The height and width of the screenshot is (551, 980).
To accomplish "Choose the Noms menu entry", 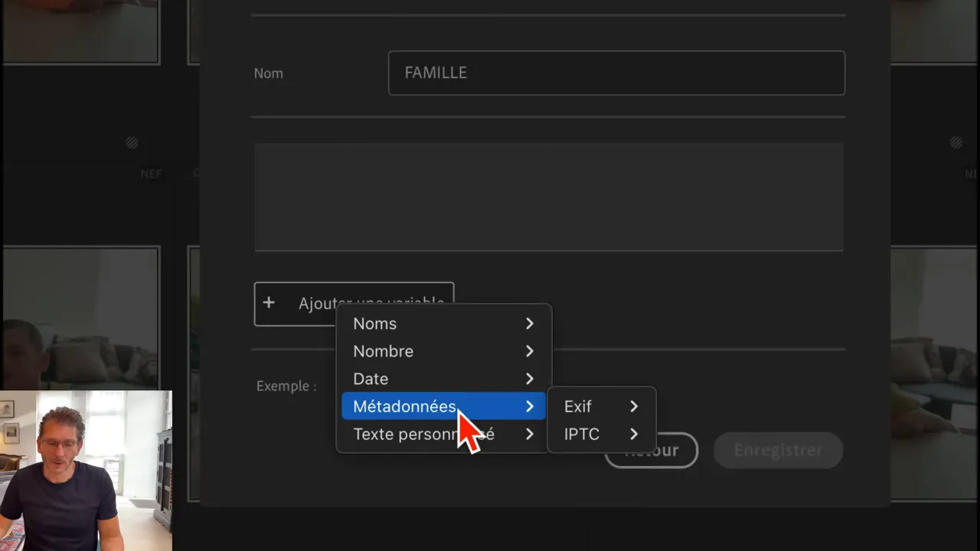I will (375, 324).
